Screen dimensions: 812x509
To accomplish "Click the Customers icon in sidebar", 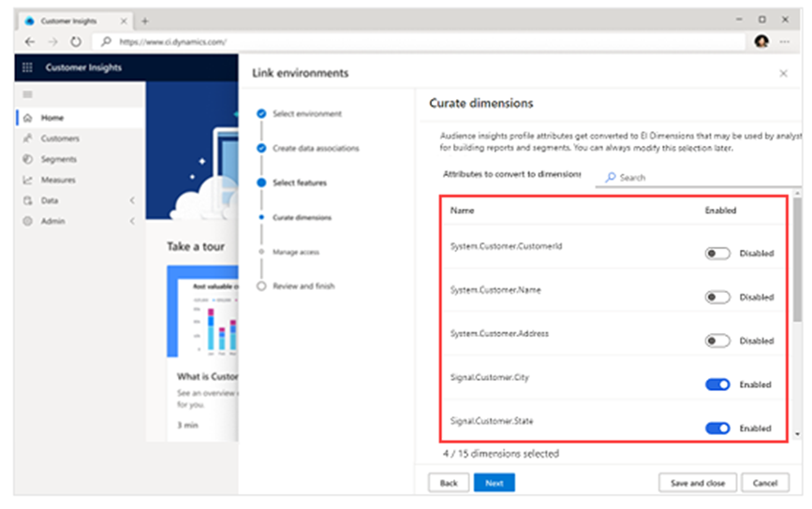I will tap(28, 138).
